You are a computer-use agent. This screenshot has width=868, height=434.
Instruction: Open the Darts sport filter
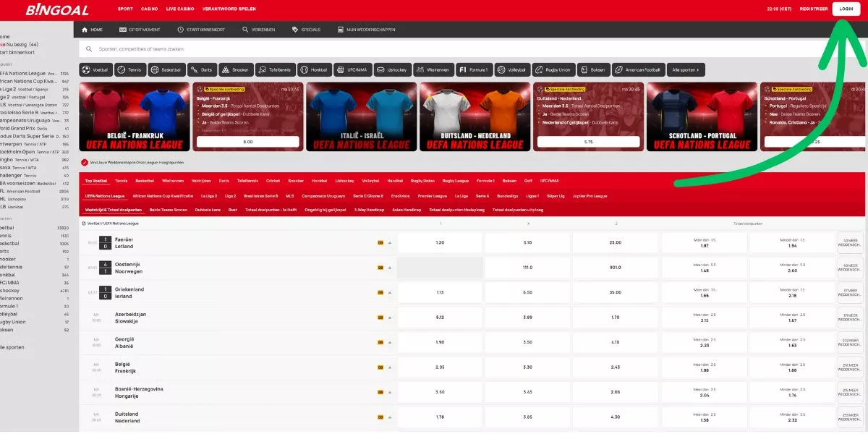(x=201, y=70)
